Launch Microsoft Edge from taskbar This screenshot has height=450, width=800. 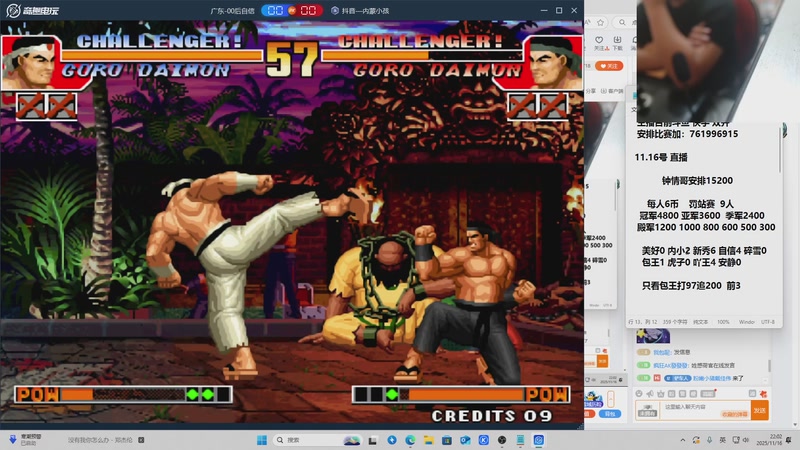[x=410, y=440]
